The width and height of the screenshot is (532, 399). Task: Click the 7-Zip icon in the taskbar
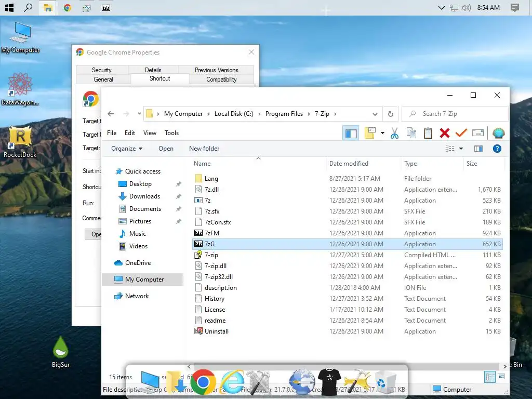pos(106,7)
